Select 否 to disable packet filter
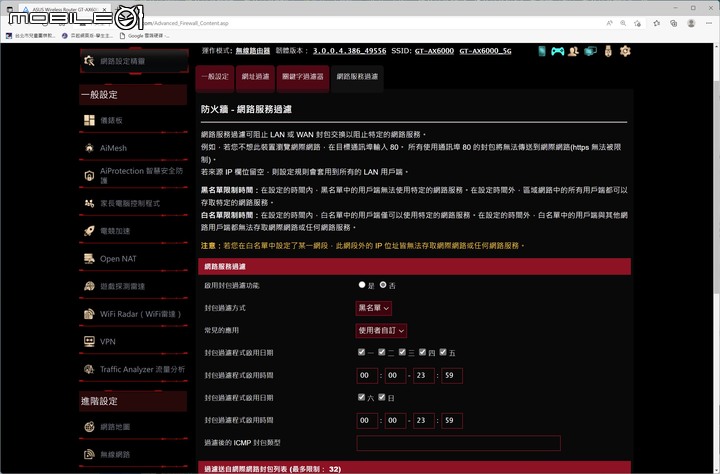Screen dimensions: 720x474 pyautogui.click(x=383, y=285)
